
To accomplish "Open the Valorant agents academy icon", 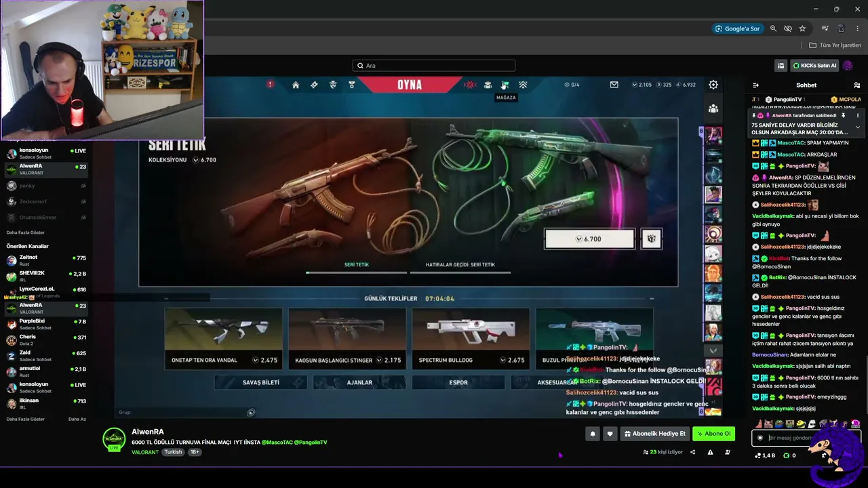I will [x=333, y=85].
